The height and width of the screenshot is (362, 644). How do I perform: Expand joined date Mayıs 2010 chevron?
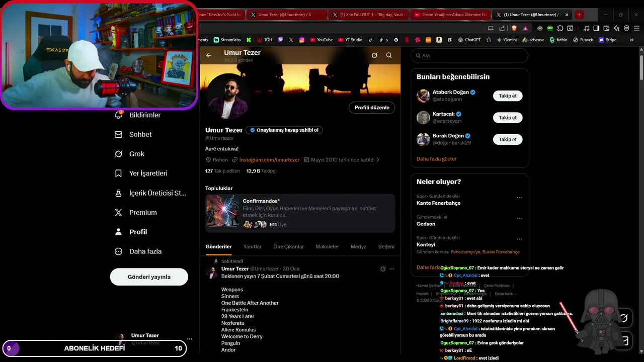coord(378,160)
